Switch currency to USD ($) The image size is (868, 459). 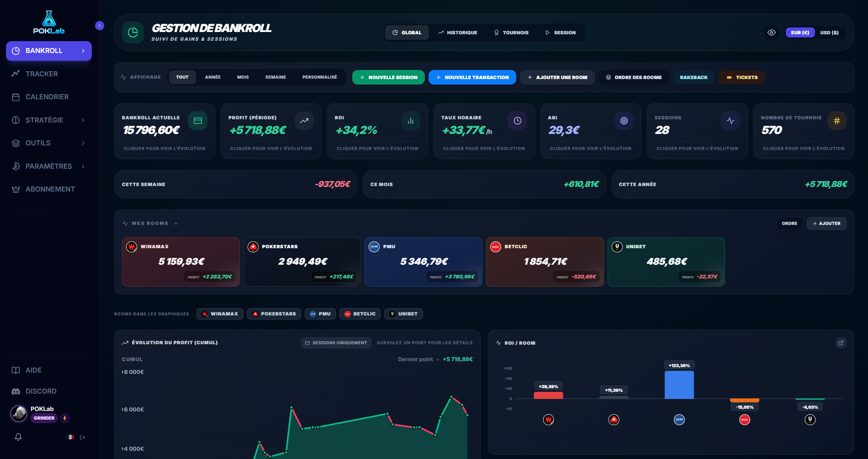pos(829,32)
